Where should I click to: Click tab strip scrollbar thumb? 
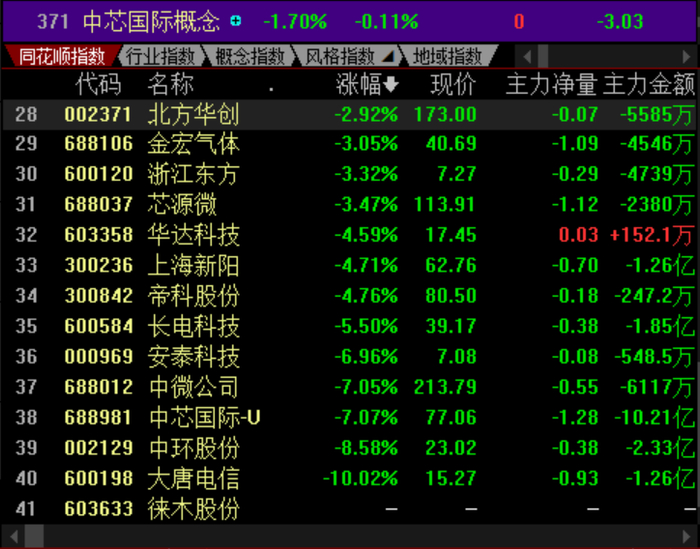(543, 57)
